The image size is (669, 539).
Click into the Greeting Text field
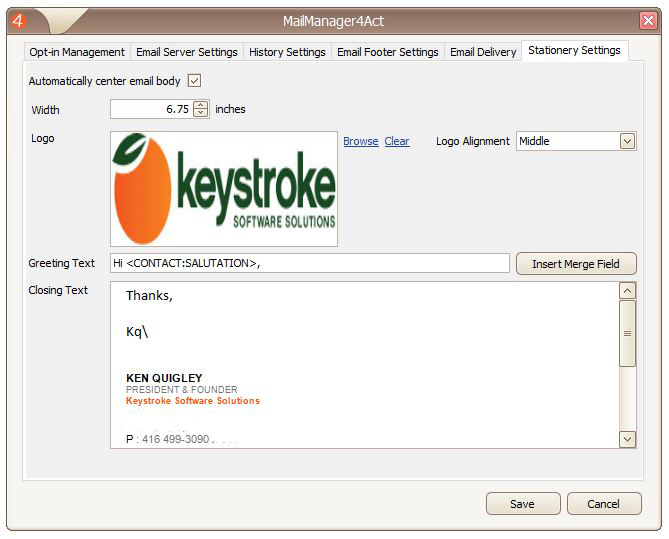point(310,263)
